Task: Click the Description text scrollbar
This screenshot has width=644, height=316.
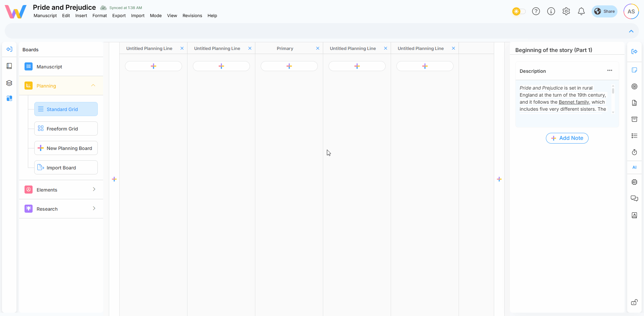Action: coord(613,91)
